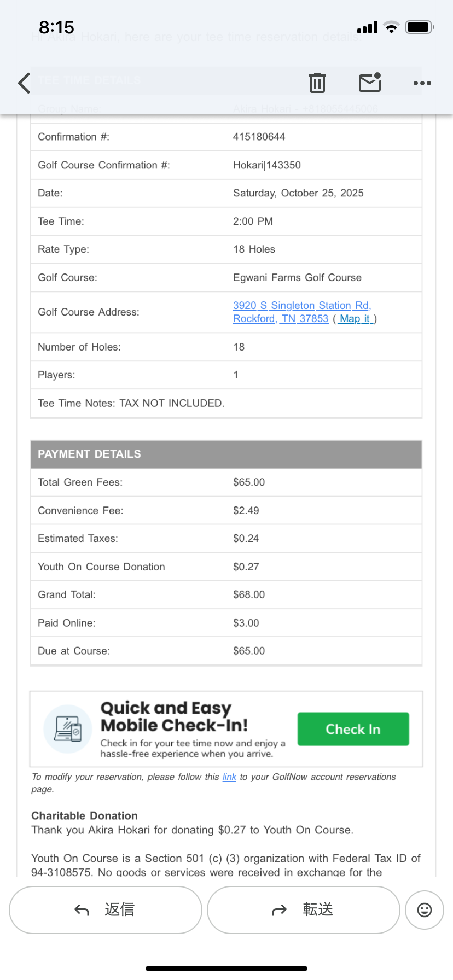Tap the Grand Total $68.00 row
Screen dimensions: 453x980
pos(226,594)
